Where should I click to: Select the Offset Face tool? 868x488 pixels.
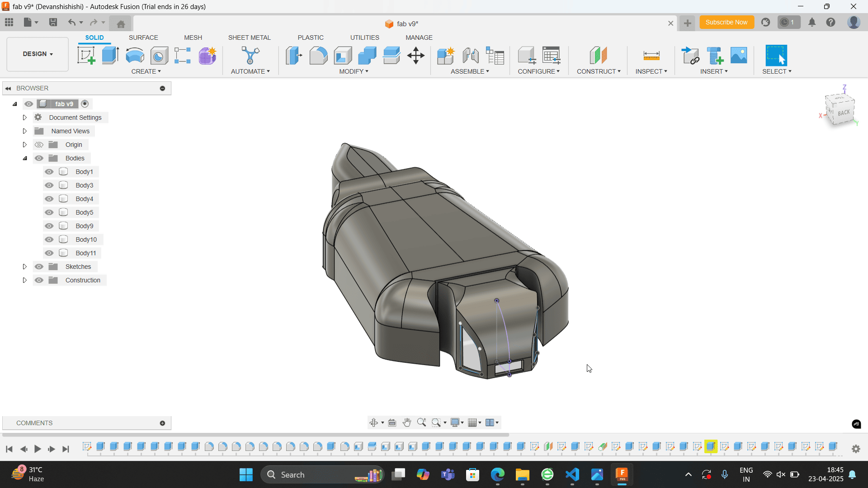point(392,56)
